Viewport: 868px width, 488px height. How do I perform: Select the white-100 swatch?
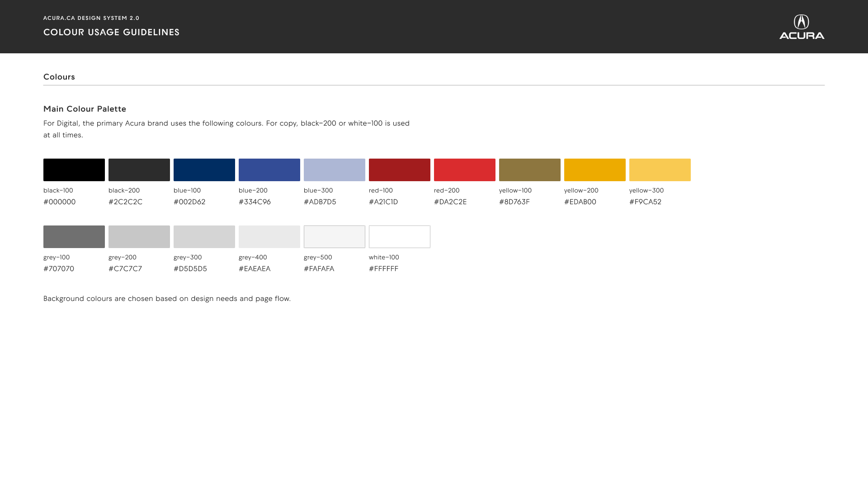point(400,237)
